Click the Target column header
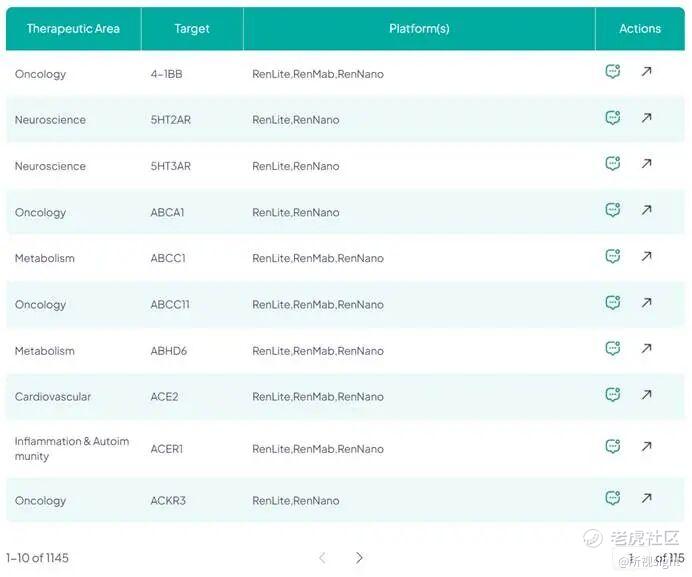This screenshot has width=692, height=577. pyautogui.click(x=192, y=29)
